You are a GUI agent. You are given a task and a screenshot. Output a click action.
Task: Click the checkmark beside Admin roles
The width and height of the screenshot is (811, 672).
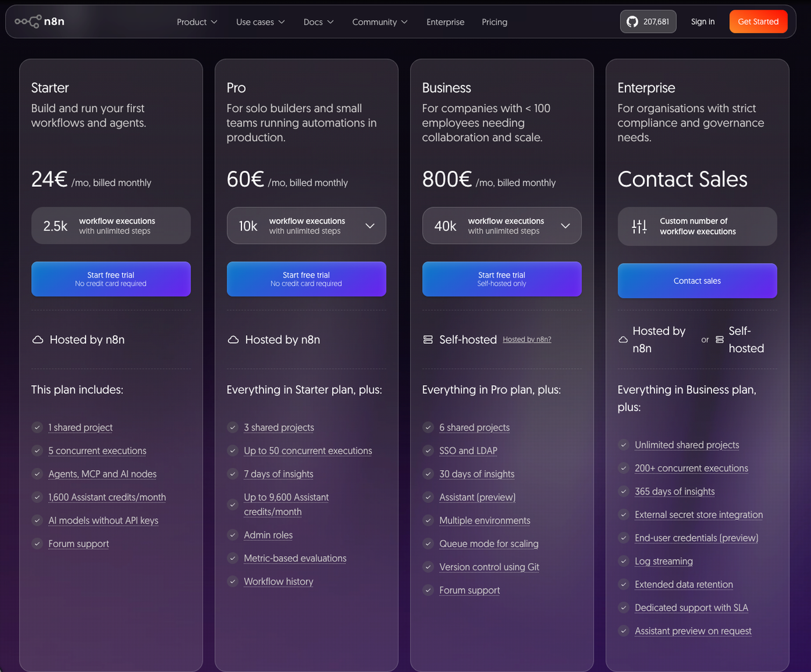[x=233, y=535]
